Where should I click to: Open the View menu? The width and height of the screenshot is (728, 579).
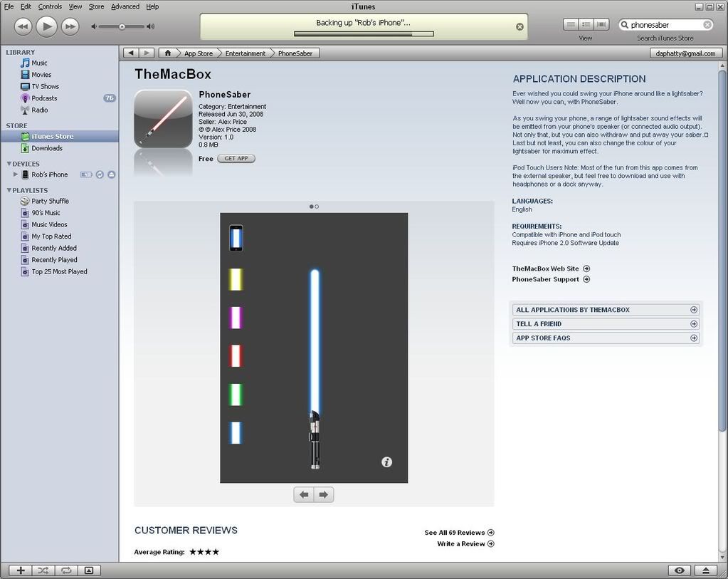75,6
